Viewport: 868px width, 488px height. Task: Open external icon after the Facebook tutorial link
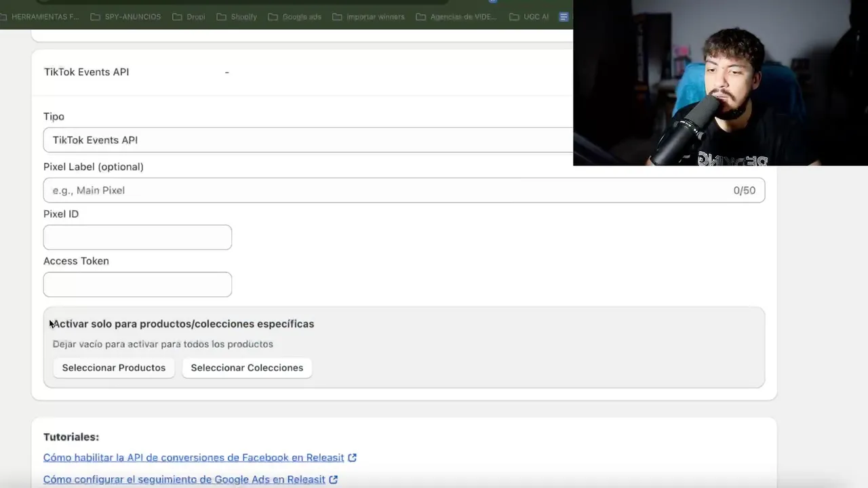click(x=352, y=457)
